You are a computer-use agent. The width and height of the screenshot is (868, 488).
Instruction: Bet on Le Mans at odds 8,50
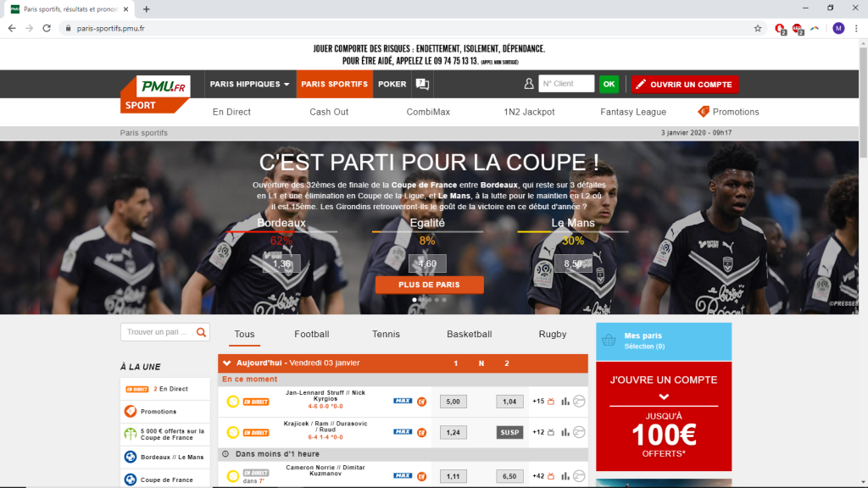573,264
